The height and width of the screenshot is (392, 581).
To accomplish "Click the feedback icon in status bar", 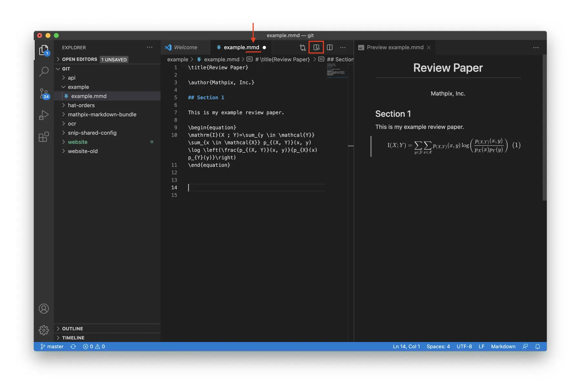I will tap(525, 347).
